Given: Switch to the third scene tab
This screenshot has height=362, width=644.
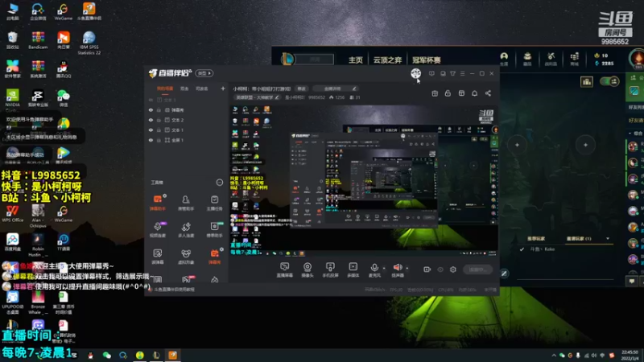Looking at the screenshot, I should tap(202, 88).
